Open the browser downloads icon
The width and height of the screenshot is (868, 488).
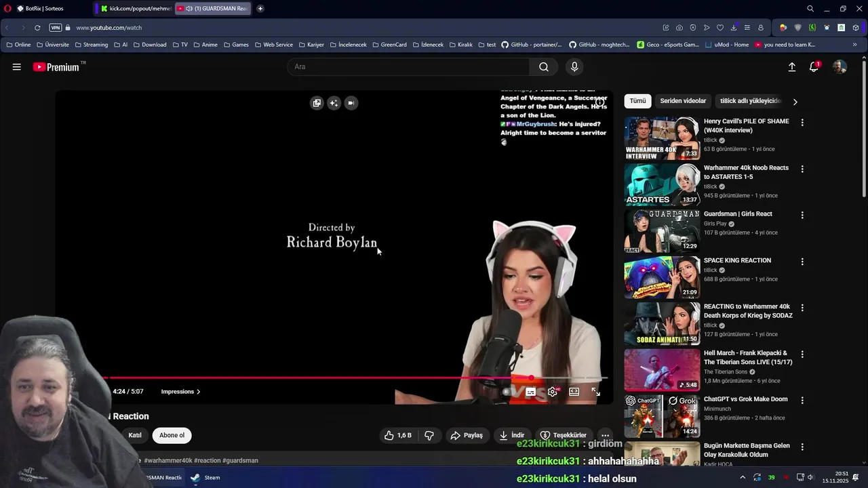734,28
